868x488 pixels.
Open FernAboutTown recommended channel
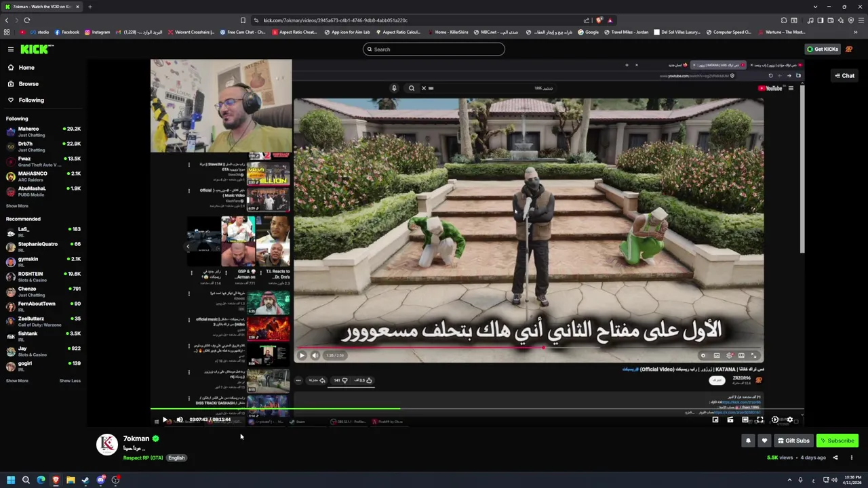[43, 306]
